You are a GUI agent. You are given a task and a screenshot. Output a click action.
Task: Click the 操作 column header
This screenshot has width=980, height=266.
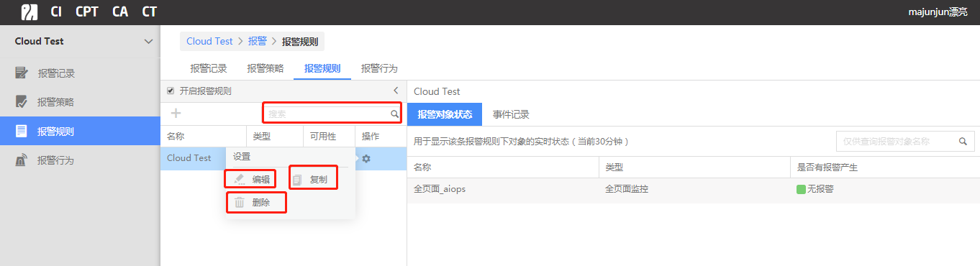371,136
